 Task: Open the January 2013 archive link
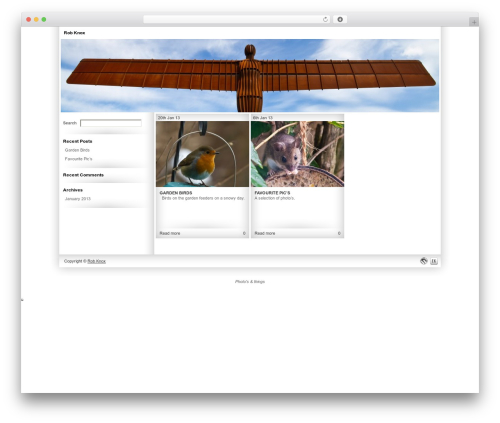pos(78,199)
